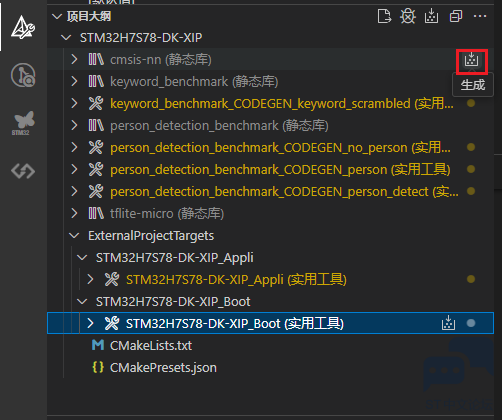This screenshot has height=420, width=502.
Task: Open the more actions ellipsis menu
Action: 480,16
